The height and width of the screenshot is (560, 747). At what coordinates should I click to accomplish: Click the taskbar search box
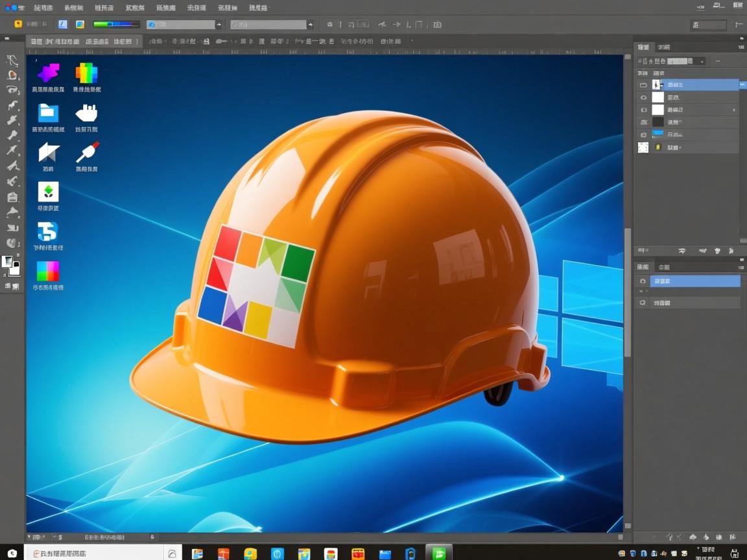point(94,553)
